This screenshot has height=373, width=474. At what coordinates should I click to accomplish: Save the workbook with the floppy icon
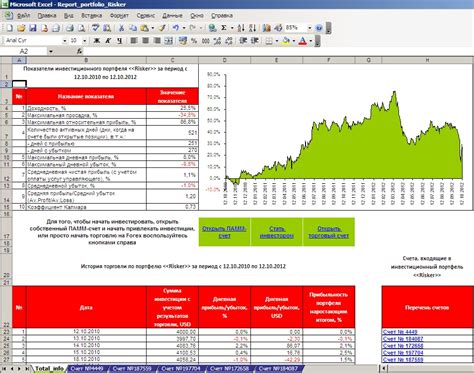click(x=32, y=28)
